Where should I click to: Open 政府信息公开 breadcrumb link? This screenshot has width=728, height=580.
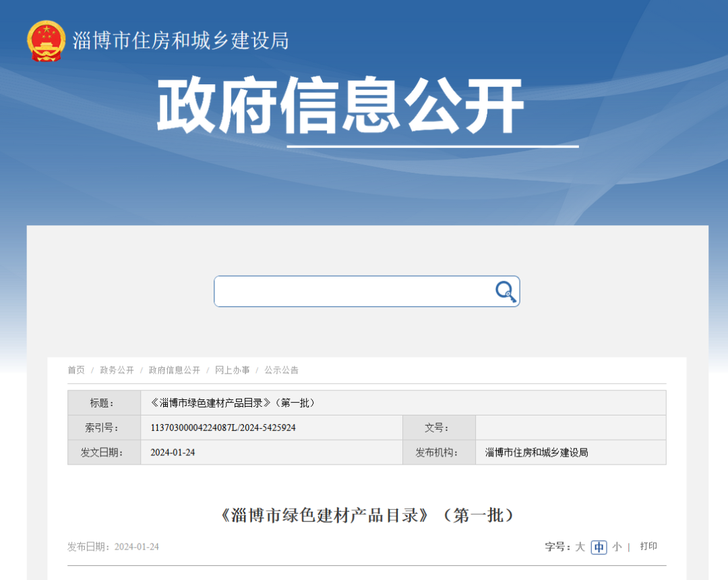175,370
